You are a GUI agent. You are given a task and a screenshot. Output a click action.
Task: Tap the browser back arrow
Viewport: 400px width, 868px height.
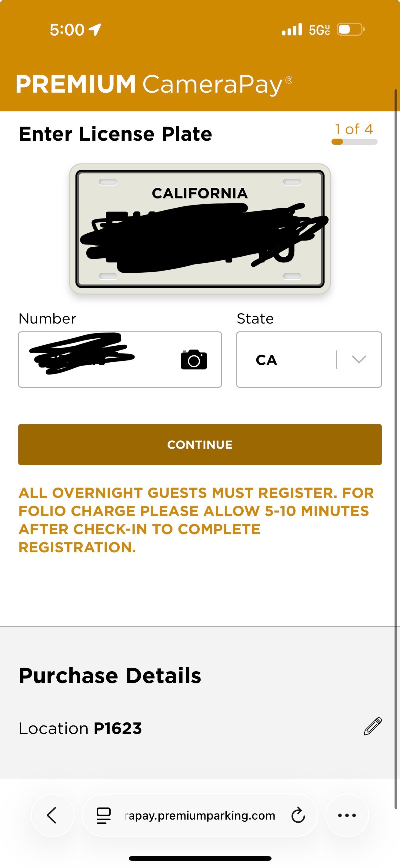point(52,815)
